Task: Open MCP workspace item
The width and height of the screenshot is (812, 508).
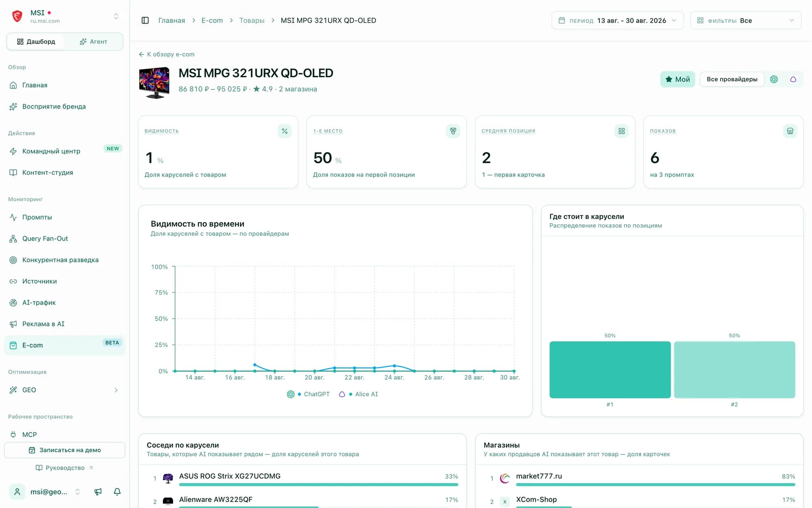Action: coord(65,434)
